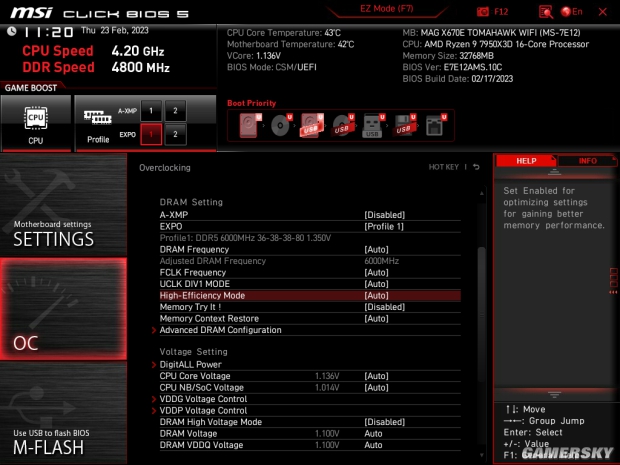Image resolution: width=620 pixels, height=465 pixels.
Task: Click the F12 screenshot camera icon
Action: [x=483, y=12]
